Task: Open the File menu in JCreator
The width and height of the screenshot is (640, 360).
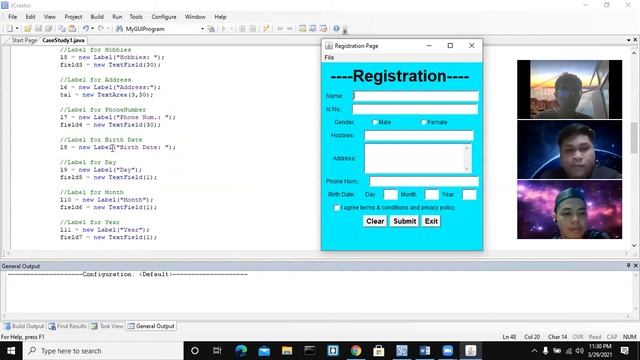Action: tap(13, 17)
